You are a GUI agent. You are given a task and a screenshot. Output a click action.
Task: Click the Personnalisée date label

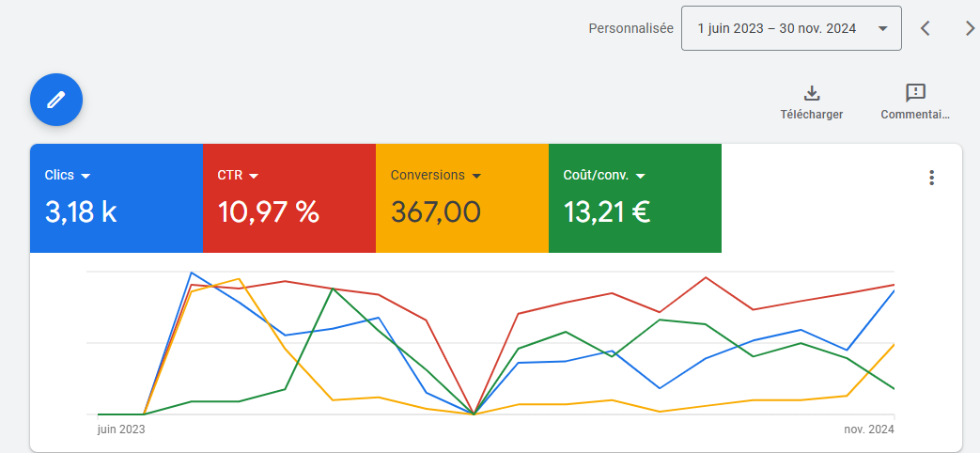630,28
